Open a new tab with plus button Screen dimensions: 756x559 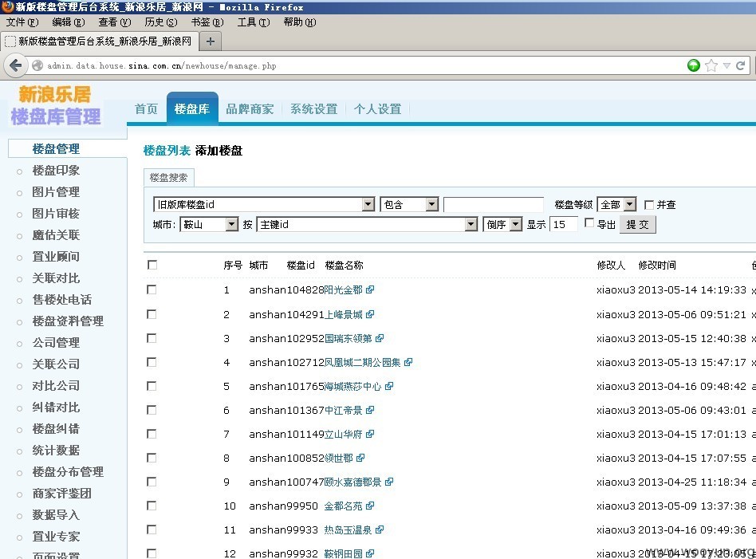tap(211, 41)
